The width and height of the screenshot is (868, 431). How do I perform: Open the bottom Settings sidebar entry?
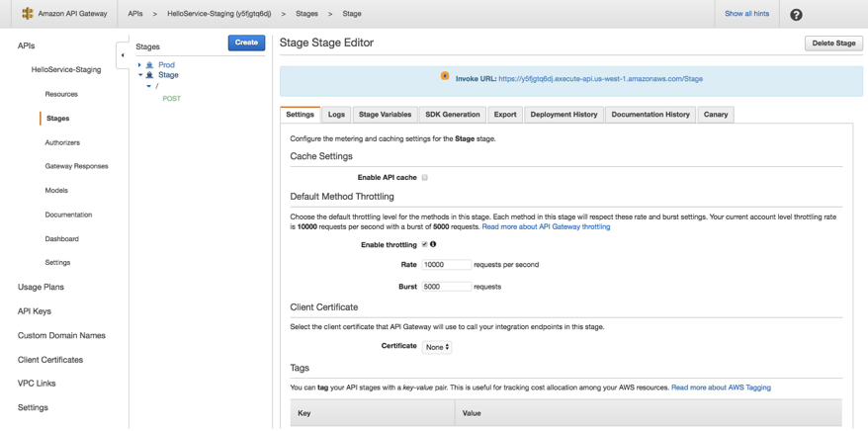33,407
